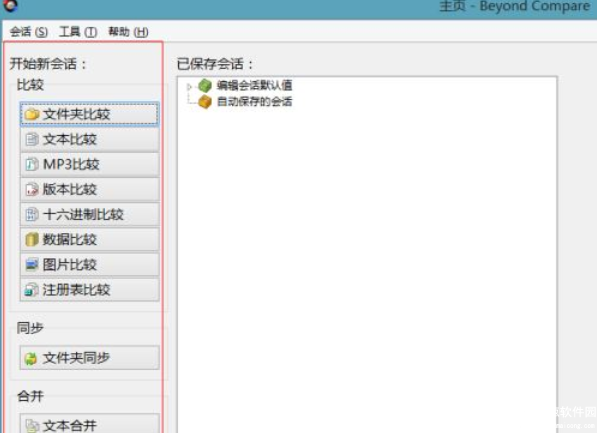This screenshot has width=597, height=433.
Task: Click empty area of saved sessions list
Action: (x=367, y=251)
